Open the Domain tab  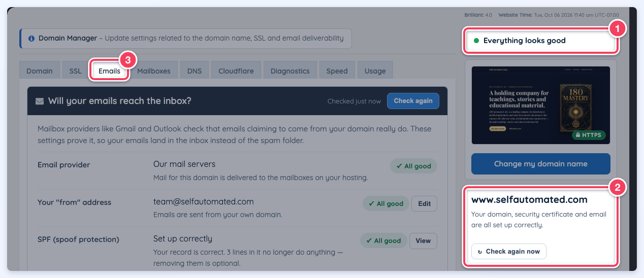40,71
